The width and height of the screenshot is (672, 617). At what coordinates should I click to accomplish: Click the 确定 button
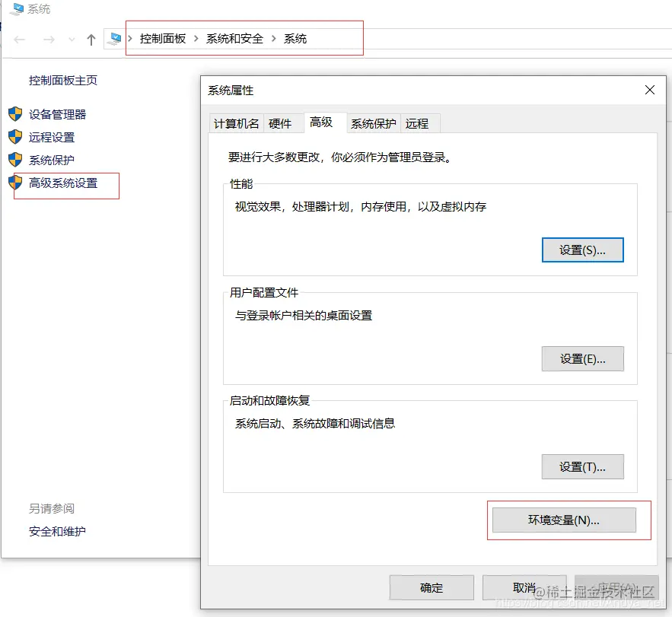click(431, 587)
